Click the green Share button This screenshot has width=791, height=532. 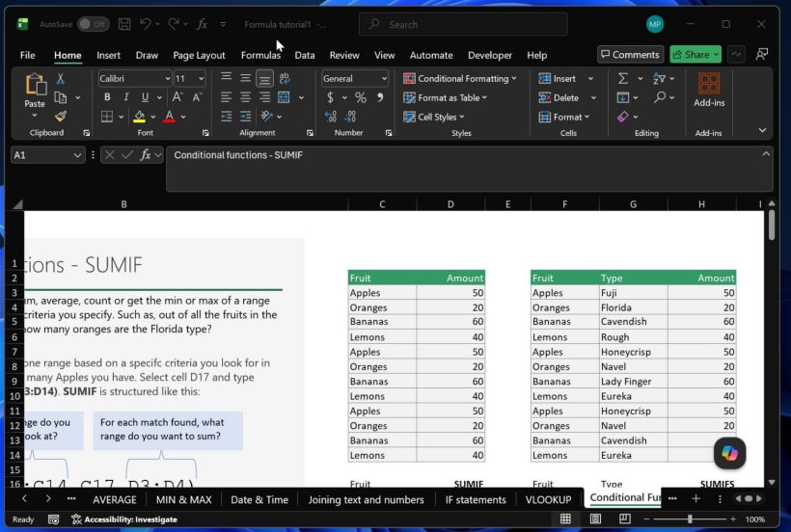(696, 54)
